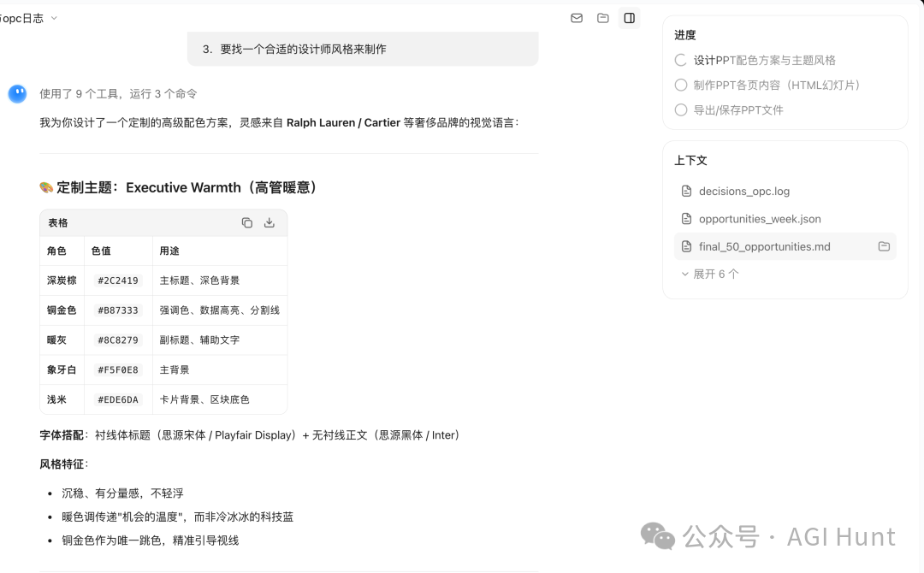Image resolution: width=924 pixels, height=573 pixels.
Task: Click the #B87333 color code
Action: (x=118, y=310)
